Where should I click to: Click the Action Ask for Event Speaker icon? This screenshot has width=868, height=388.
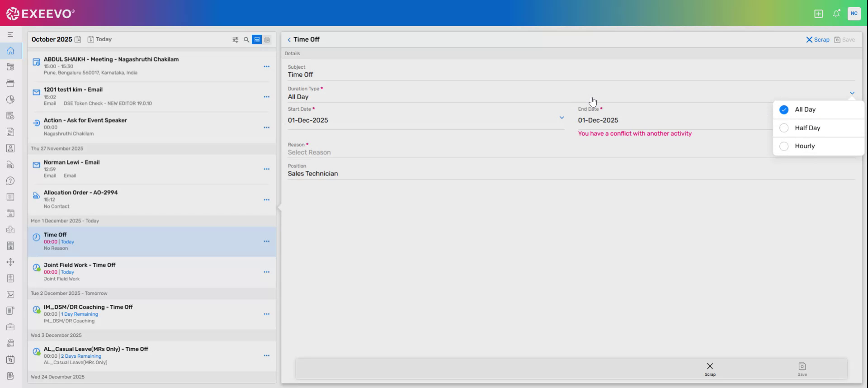(36, 123)
